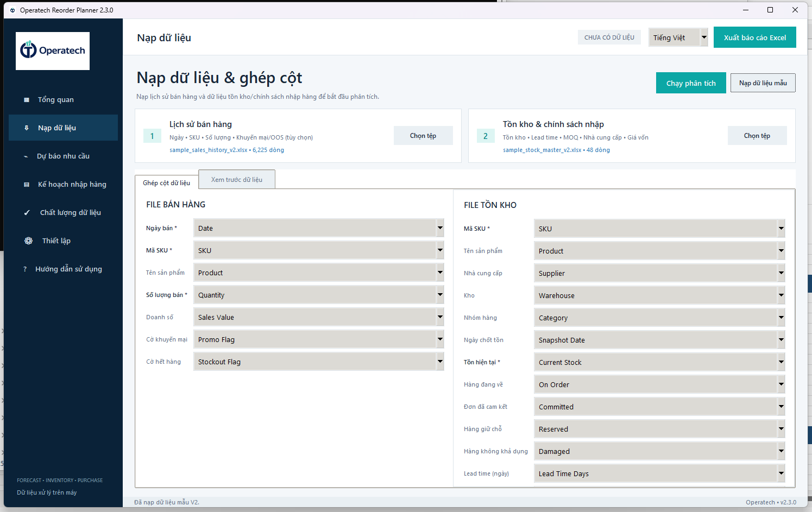This screenshot has width=812, height=512.
Task: Click the Operatech logo in sidebar
Action: pyautogui.click(x=53, y=50)
